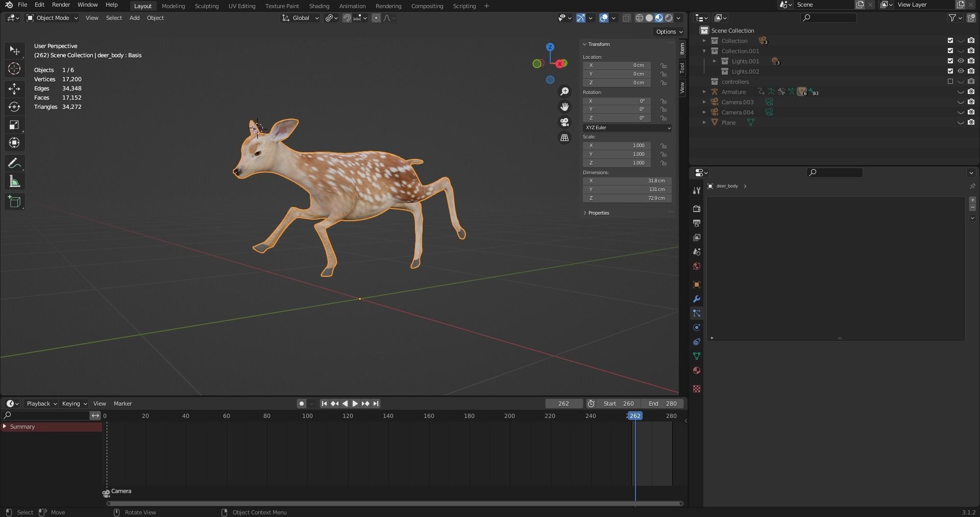Open the XYZ Euler rotation mode dropdown
This screenshot has width=980, height=517.
627,128
